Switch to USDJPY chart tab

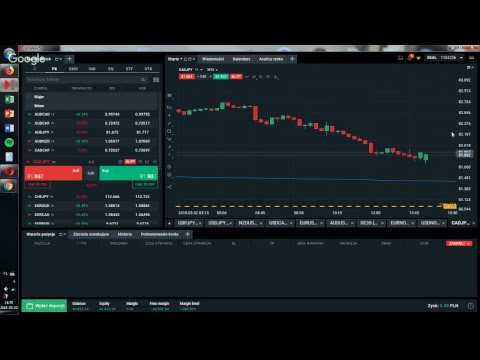pyautogui.click(x=218, y=223)
